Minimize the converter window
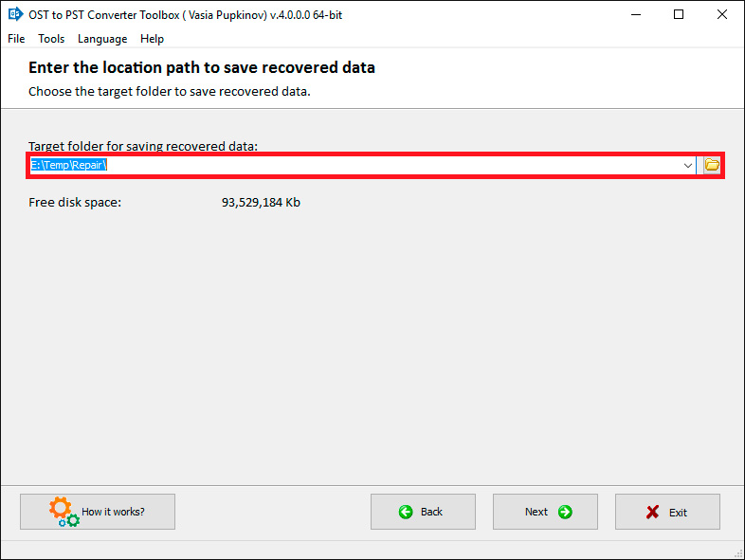Viewport: 745px width, 560px height. 634,14
